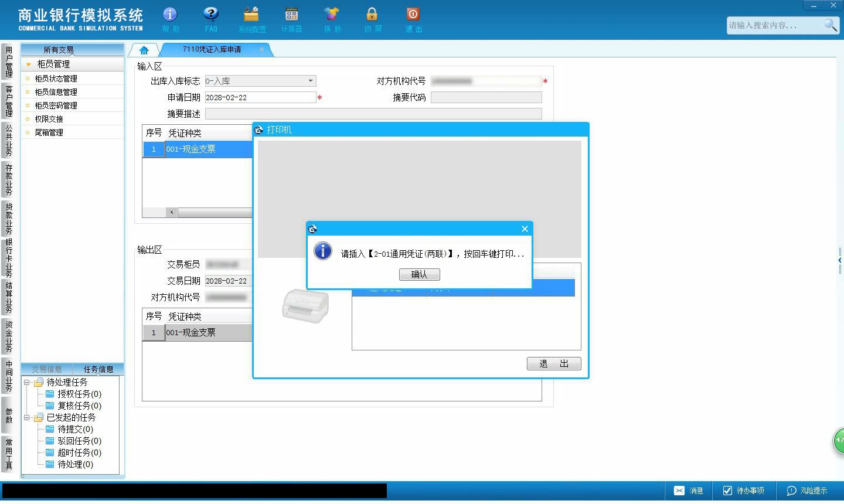Open the 出库入库标志 dropdown
844x504 pixels.
pyautogui.click(x=310, y=81)
